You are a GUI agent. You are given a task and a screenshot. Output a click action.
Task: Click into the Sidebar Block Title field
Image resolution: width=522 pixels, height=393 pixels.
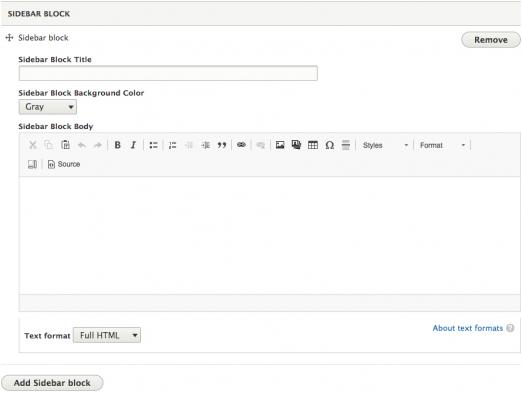point(168,73)
